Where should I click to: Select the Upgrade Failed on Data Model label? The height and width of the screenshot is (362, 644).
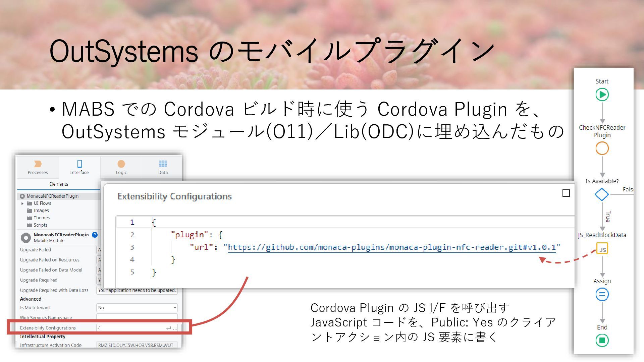[x=51, y=270]
